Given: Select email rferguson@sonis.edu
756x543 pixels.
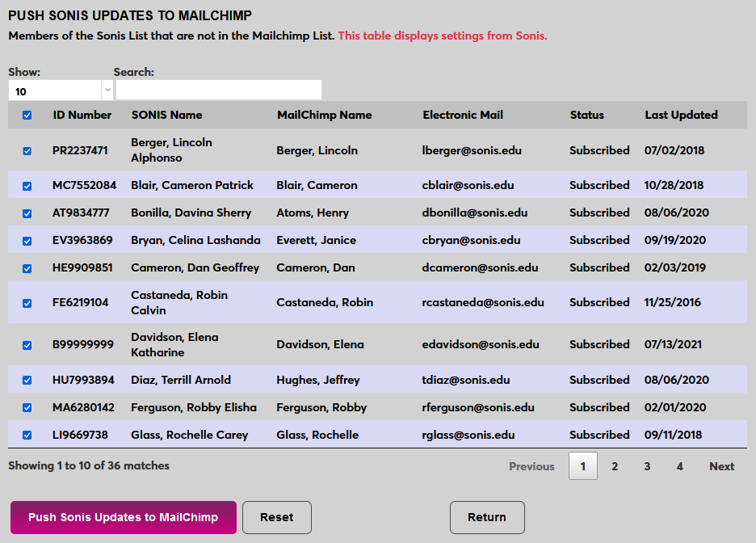Looking at the screenshot, I should click(478, 407).
